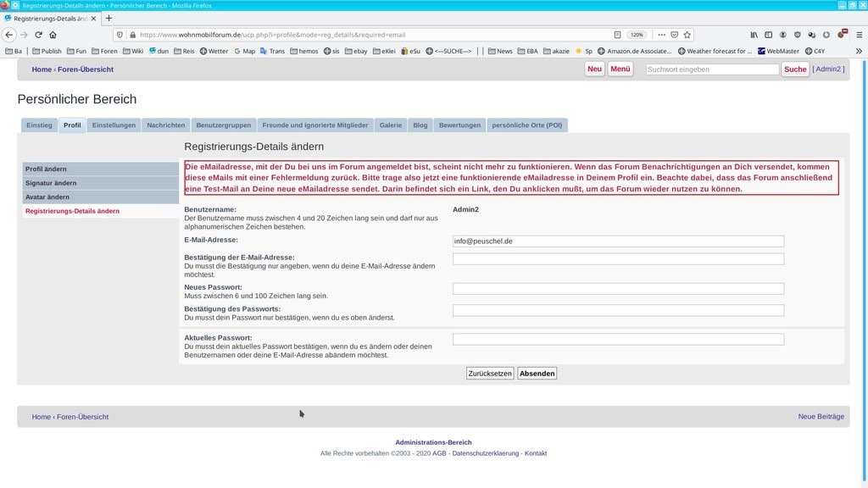Show more bookmarks chevron
Viewport: 868px width, 488px height.
coord(859,51)
